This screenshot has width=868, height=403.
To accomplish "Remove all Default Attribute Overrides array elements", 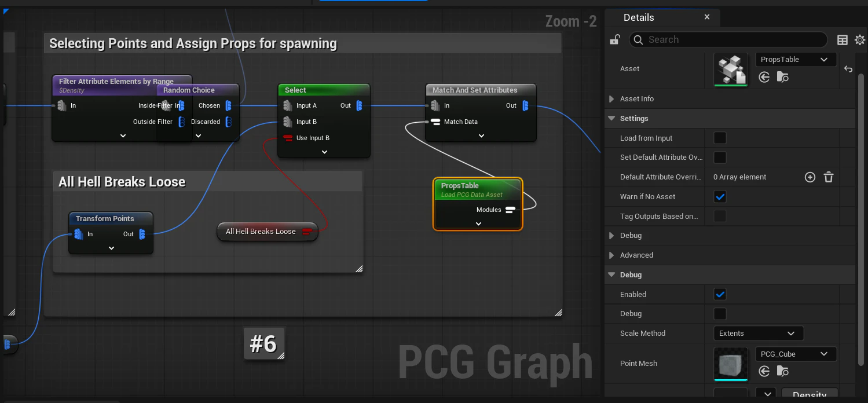I will click(x=829, y=177).
